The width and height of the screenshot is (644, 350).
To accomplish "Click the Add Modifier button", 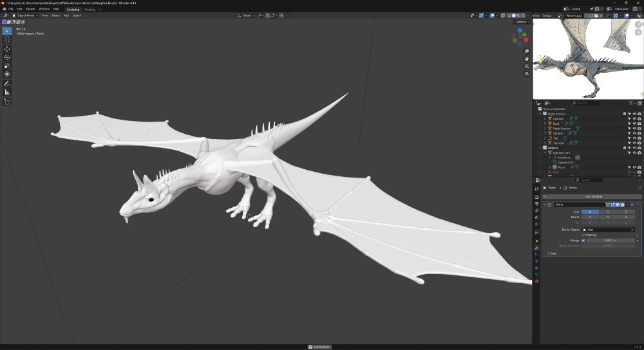I will click(591, 196).
